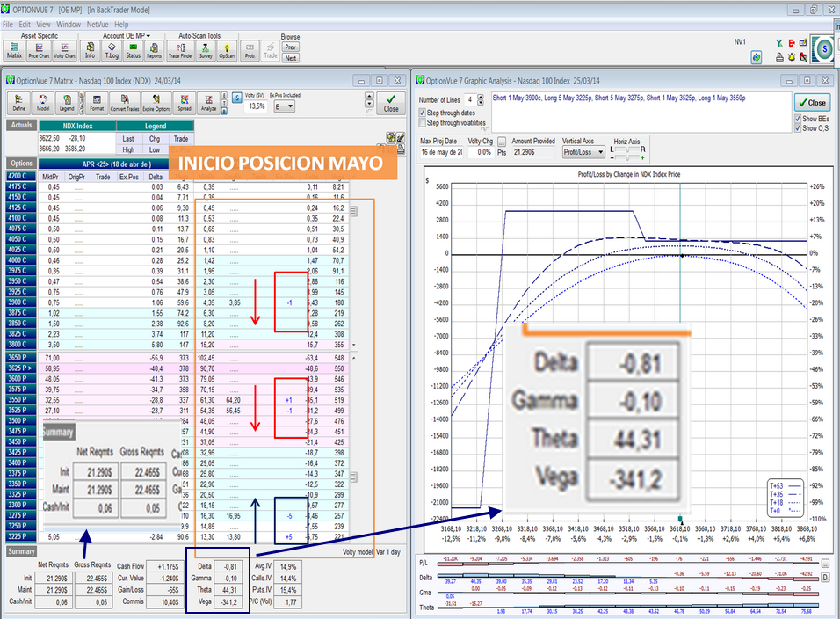Image resolution: width=840 pixels, height=619 pixels.
Task: Click the NDX Index header in Actuals
Action: coord(77,126)
